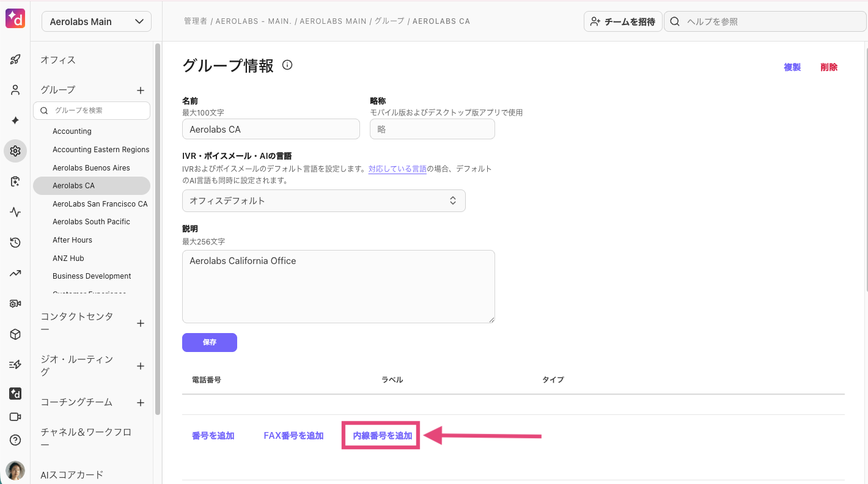This screenshot has width=868, height=484.
Task: Click the 略称 abbreviation input field
Action: pos(432,129)
